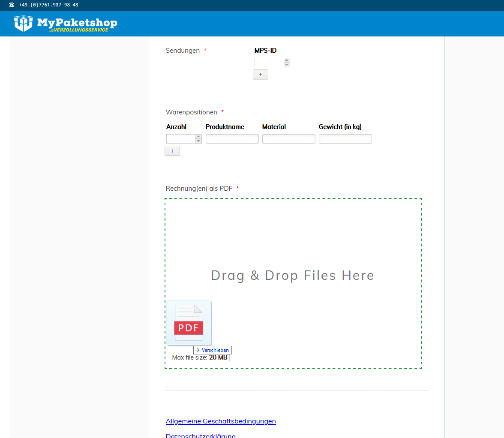
Task: Decrease MPS-ID value with down arrow
Action: (287, 65)
